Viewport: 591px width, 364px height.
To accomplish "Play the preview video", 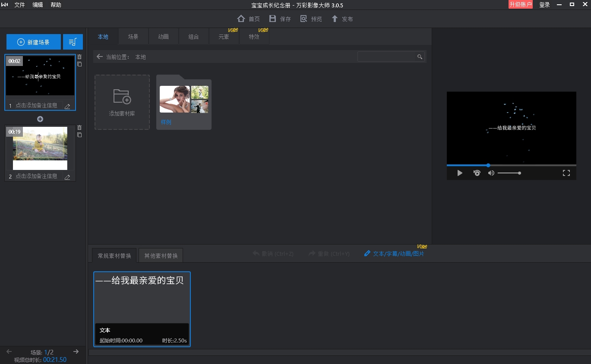I will [460, 173].
